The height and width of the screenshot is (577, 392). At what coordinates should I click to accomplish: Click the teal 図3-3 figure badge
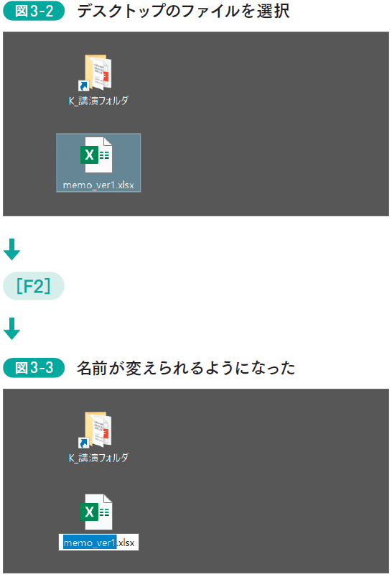point(34,368)
